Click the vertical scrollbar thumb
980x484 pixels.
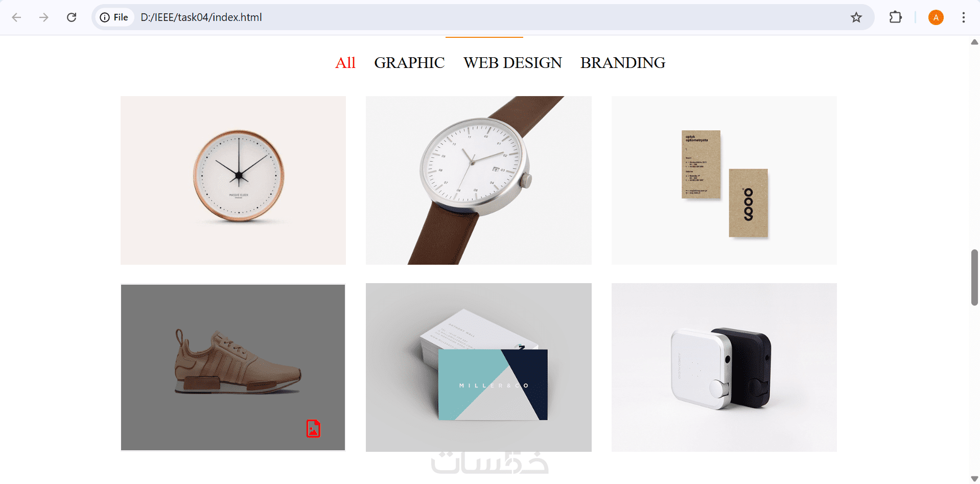[x=974, y=278]
